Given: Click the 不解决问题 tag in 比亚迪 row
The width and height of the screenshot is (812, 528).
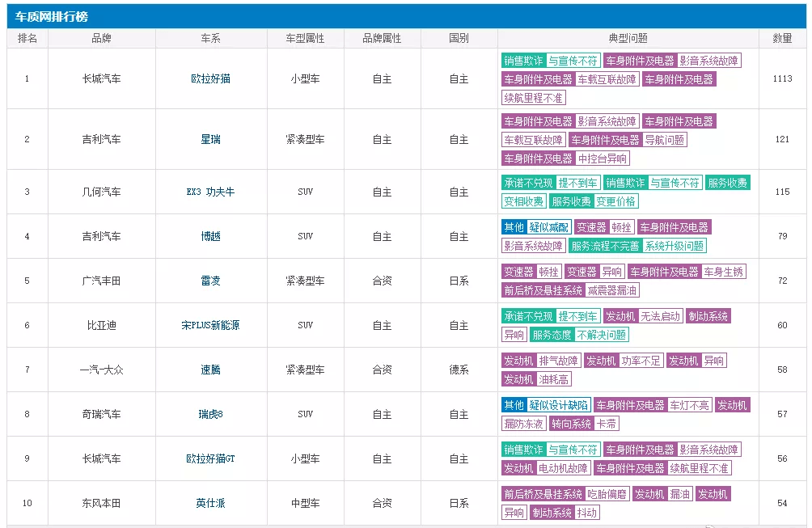Looking at the screenshot, I should coord(601,335).
